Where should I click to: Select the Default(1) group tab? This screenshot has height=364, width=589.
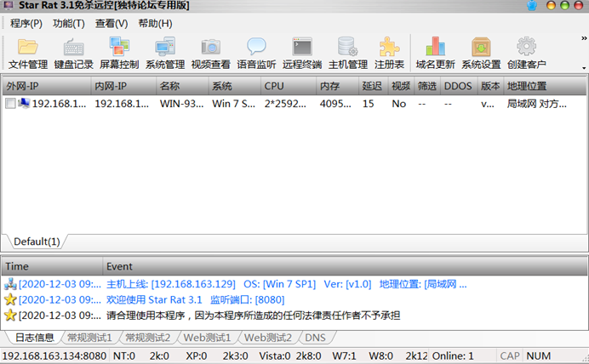click(x=37, y=242)
